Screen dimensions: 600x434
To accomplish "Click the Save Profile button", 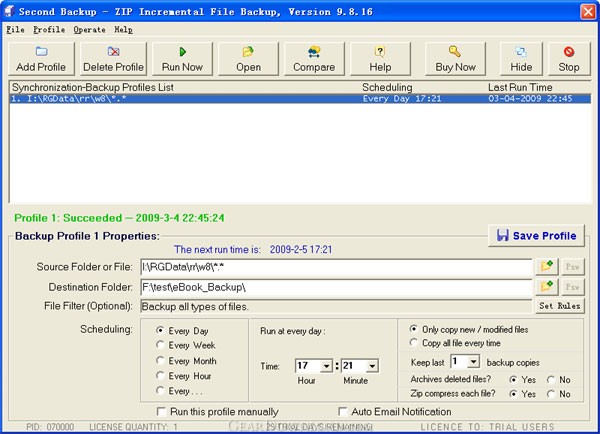I will 536,235.
